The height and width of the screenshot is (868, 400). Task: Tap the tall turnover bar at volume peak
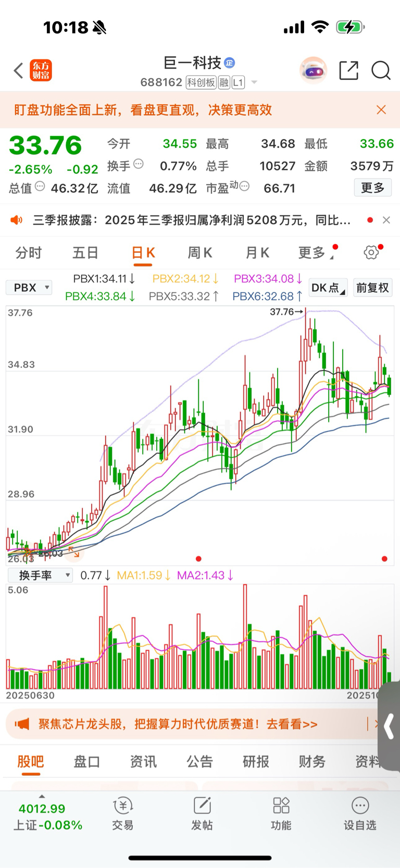pos(245,637)
